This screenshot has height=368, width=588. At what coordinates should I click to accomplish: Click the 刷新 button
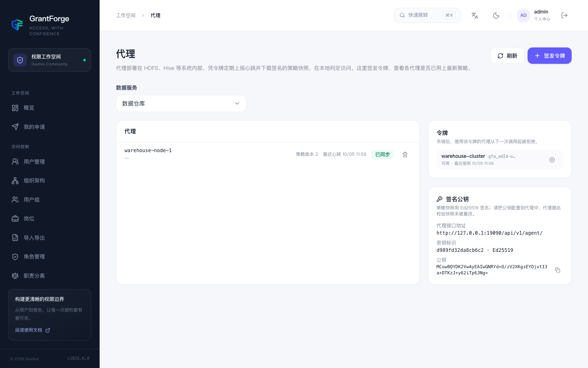coord(507,56)
